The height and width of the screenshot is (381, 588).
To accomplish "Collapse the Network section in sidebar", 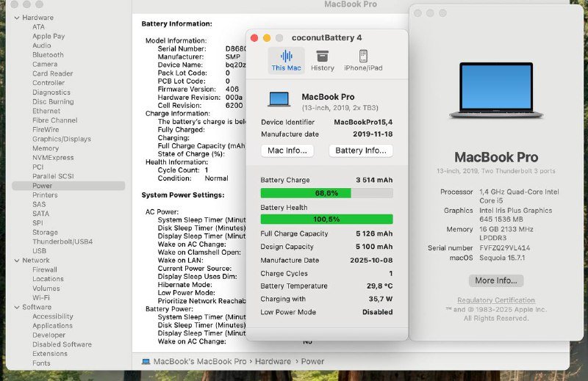I will (17, 261).
